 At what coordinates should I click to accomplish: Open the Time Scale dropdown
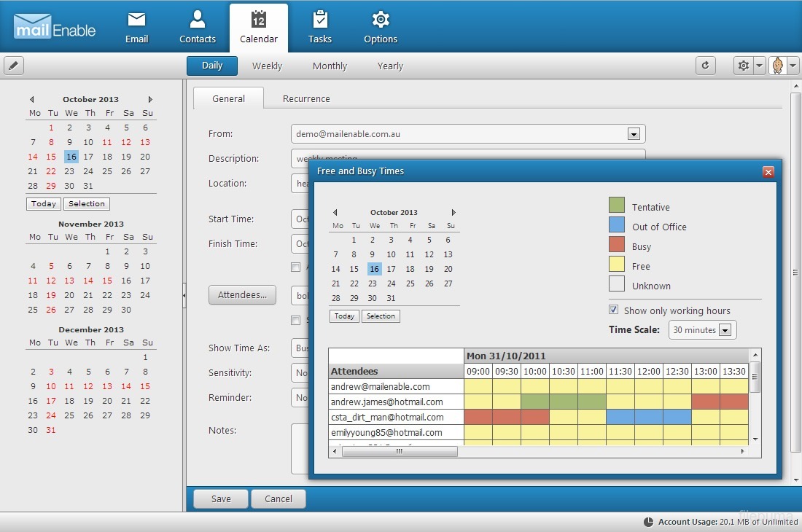click(x=724, y=330)
